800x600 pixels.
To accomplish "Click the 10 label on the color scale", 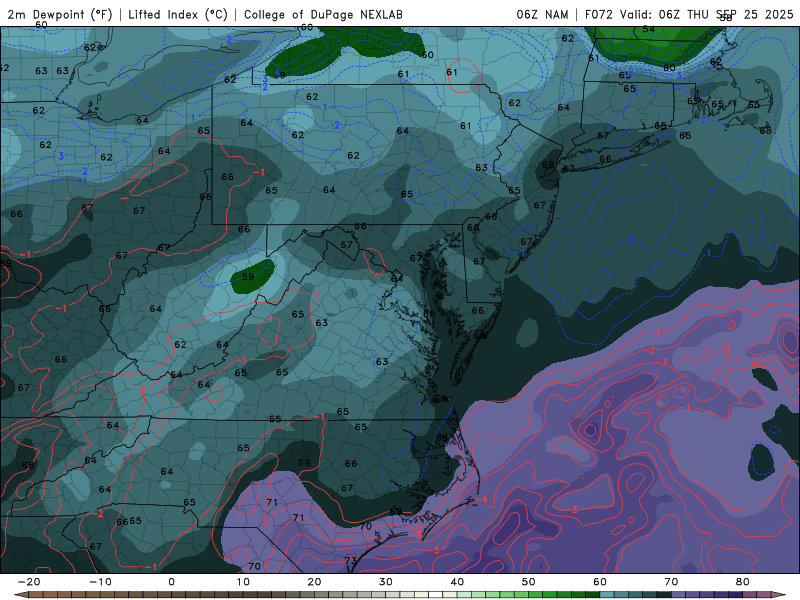I will [x=243, y=582].
